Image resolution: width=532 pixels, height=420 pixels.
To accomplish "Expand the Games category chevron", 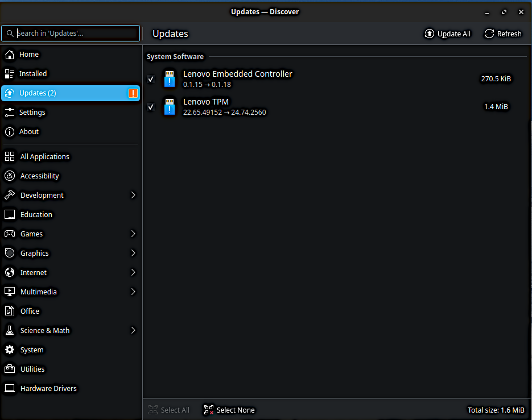I will point(133,234).
